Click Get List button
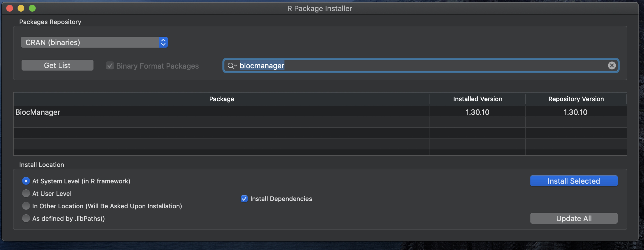Image resolution: width=644 pixels, height=250 pixels. click(57, 65)
